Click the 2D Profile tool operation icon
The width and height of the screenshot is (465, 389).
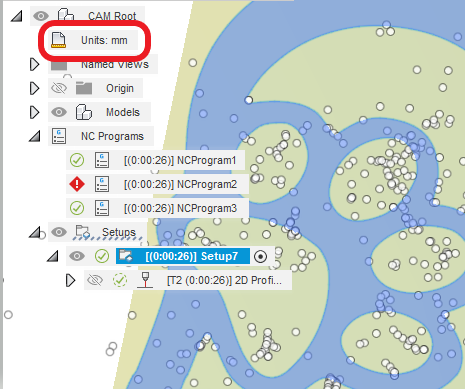click(x=145, y=280)
